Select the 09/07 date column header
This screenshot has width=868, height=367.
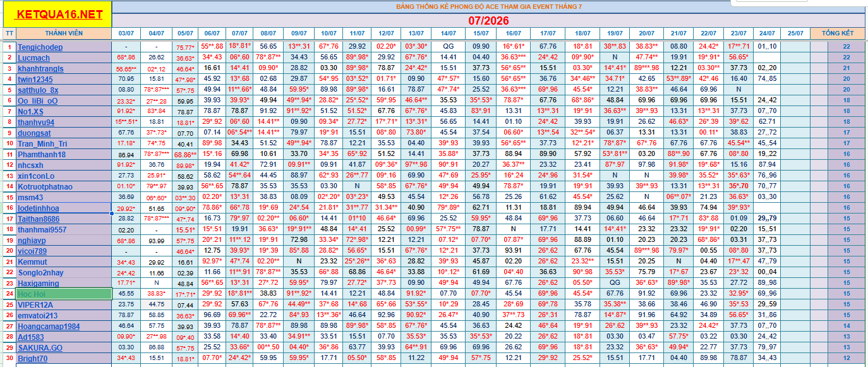(x=299, y=33)
